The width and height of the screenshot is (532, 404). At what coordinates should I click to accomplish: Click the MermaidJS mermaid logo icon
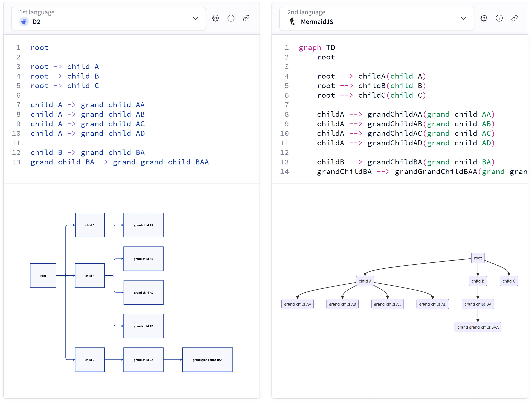point(292,22)
